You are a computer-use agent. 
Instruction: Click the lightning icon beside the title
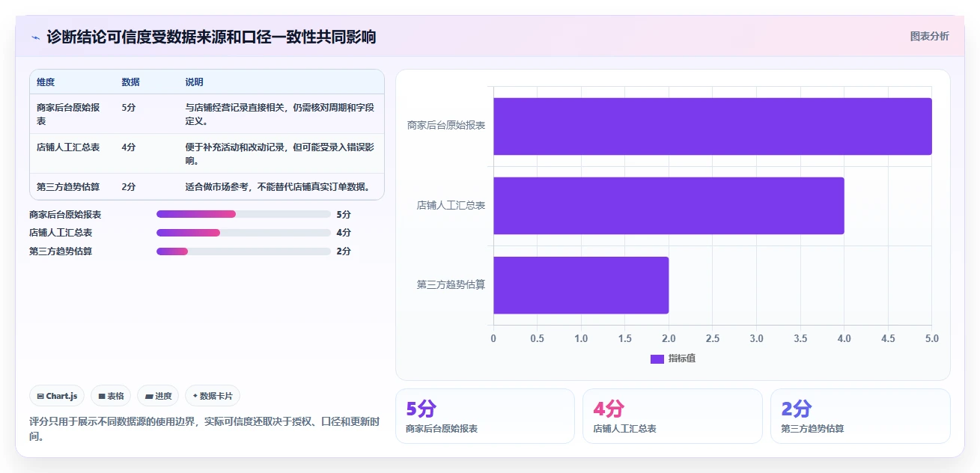(36, 37)
